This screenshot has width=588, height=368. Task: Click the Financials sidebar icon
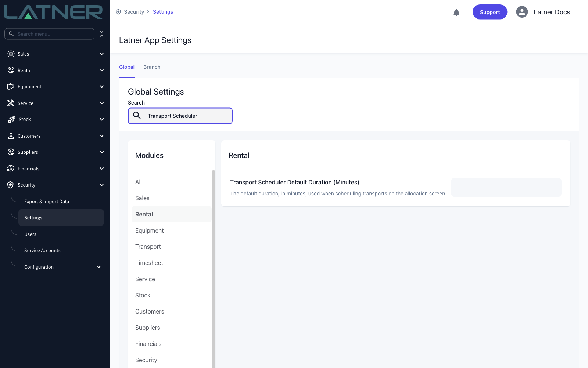[x=11, y=169]
